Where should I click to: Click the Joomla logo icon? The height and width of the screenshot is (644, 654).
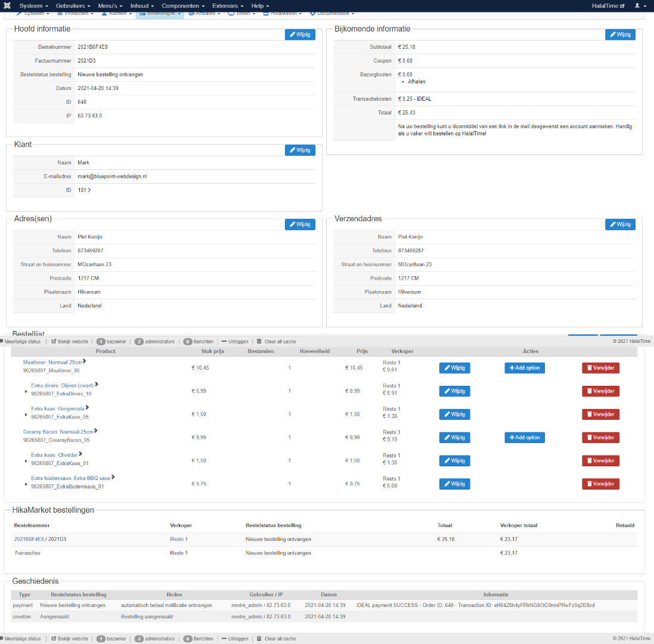(7, 5)
